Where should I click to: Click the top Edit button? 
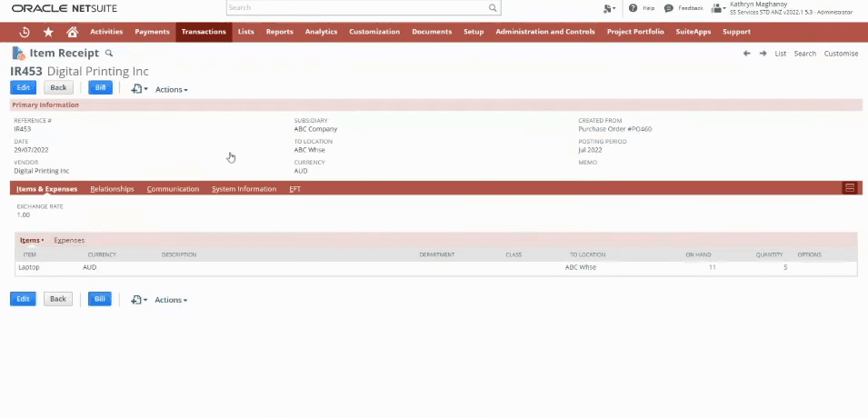pyautogui.click(x=24, y=87)
